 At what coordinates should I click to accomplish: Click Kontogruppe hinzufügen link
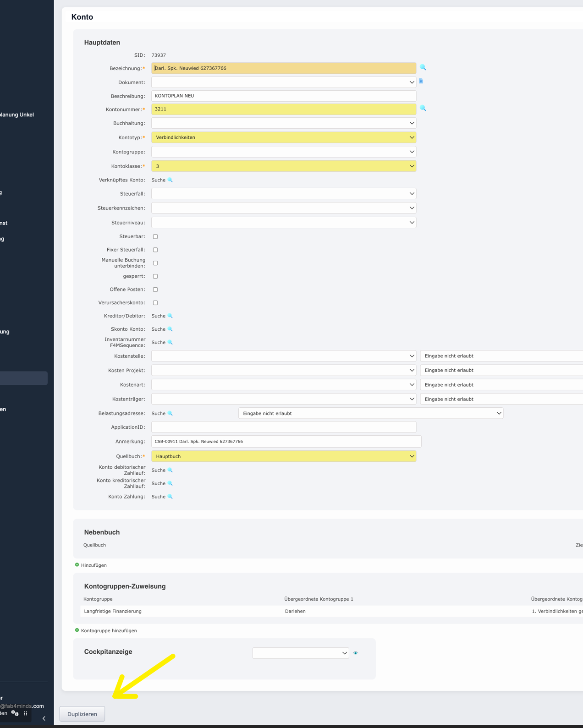pyautogui.click(x=108, y=631)
